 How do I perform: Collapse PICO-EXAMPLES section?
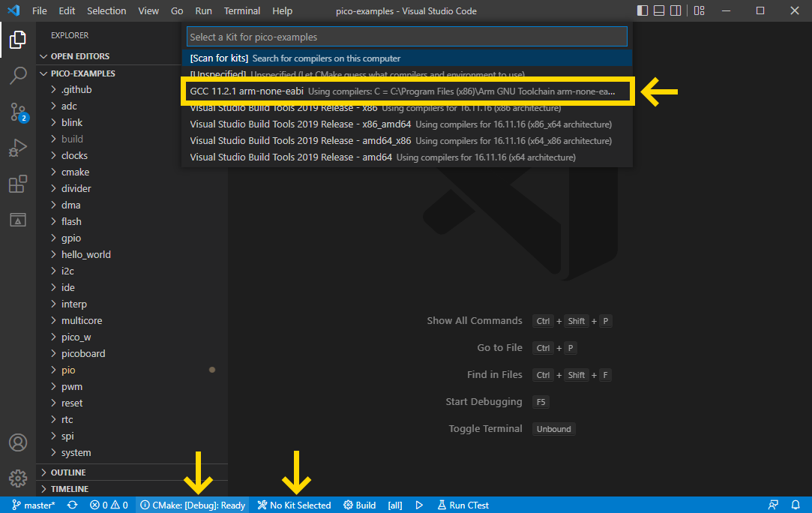click(x=83, y=73)
